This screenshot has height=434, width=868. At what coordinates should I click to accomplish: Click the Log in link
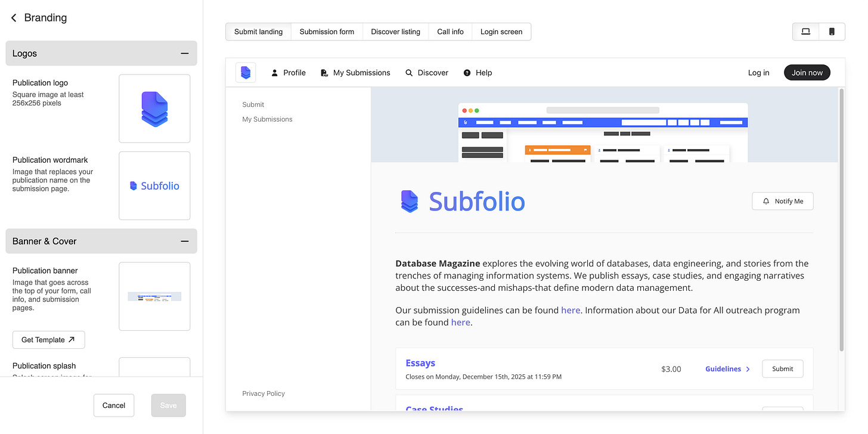759,73
